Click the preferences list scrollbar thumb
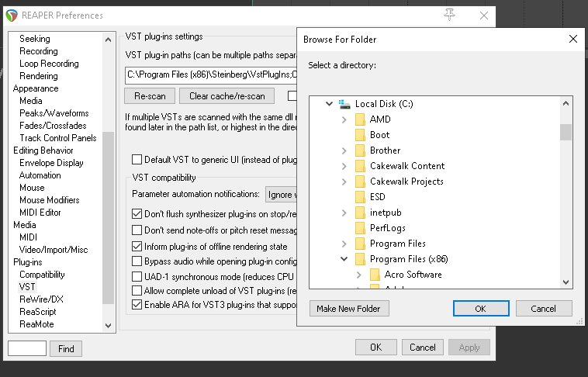 108,217
